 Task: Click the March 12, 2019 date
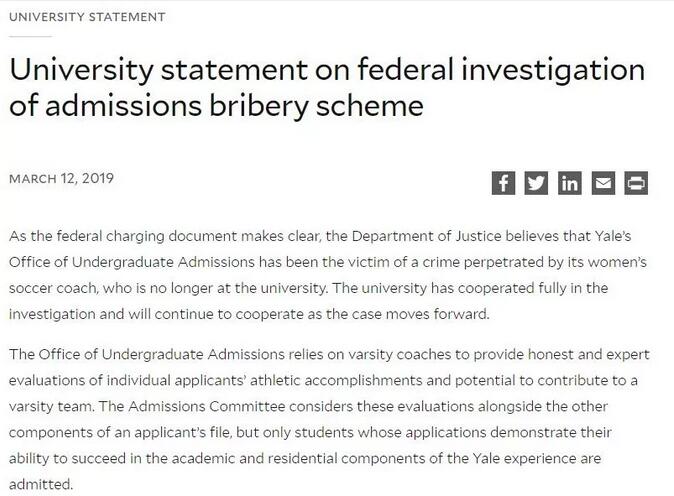click(x=61, y=178)
